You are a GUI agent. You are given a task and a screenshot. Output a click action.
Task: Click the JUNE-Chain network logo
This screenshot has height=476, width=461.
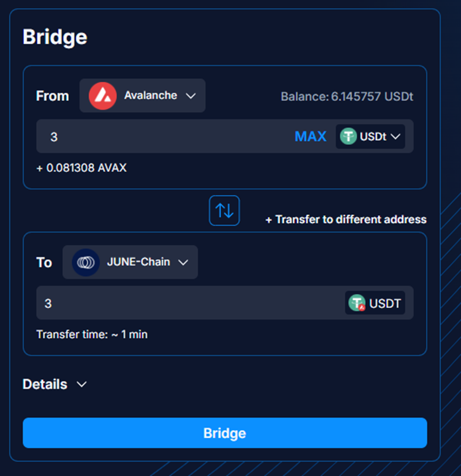tap(85, 262)
